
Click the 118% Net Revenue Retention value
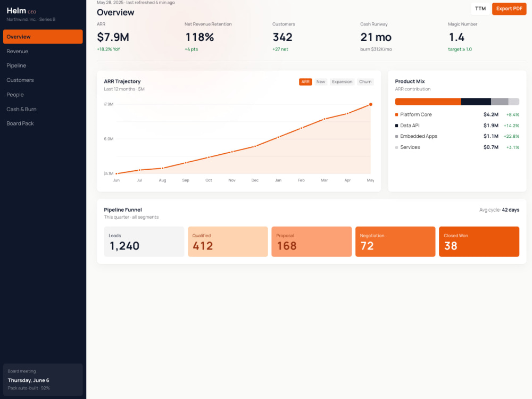[199, 37]
